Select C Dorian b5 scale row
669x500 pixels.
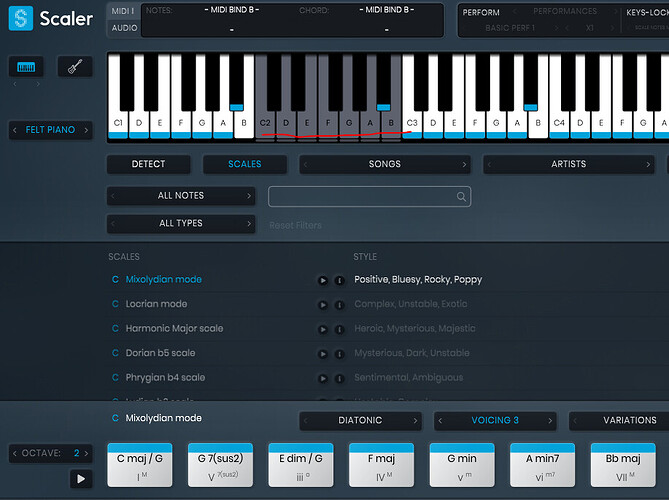[154, 353]
